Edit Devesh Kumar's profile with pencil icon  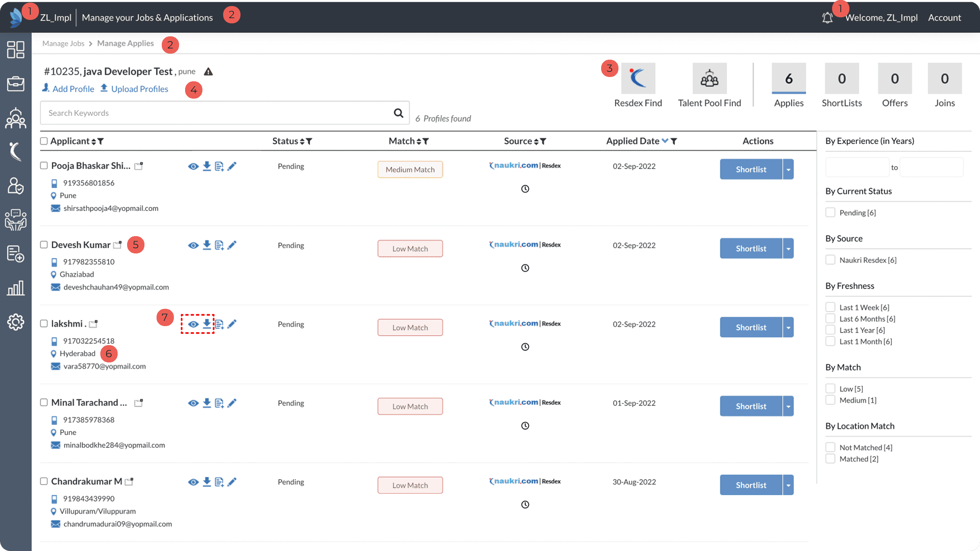[232, 245]
